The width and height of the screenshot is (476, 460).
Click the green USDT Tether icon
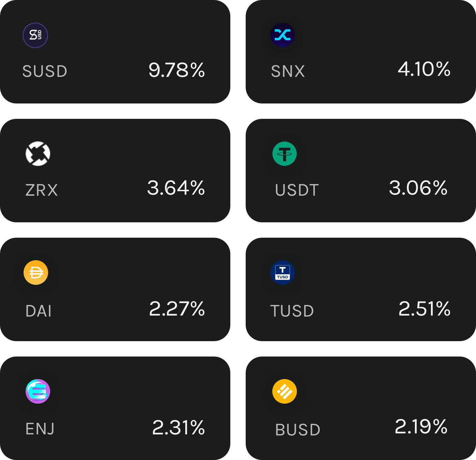pos(284,154)
